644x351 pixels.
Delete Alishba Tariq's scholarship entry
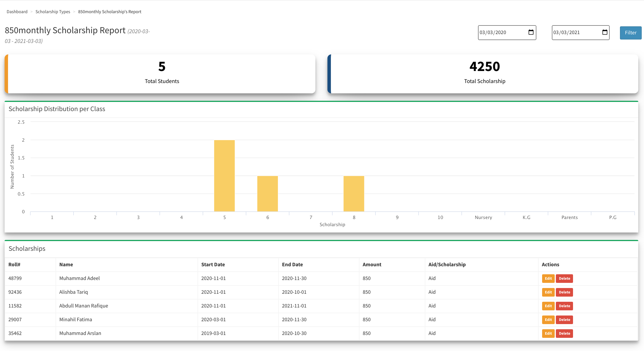(x=564, y=292)
